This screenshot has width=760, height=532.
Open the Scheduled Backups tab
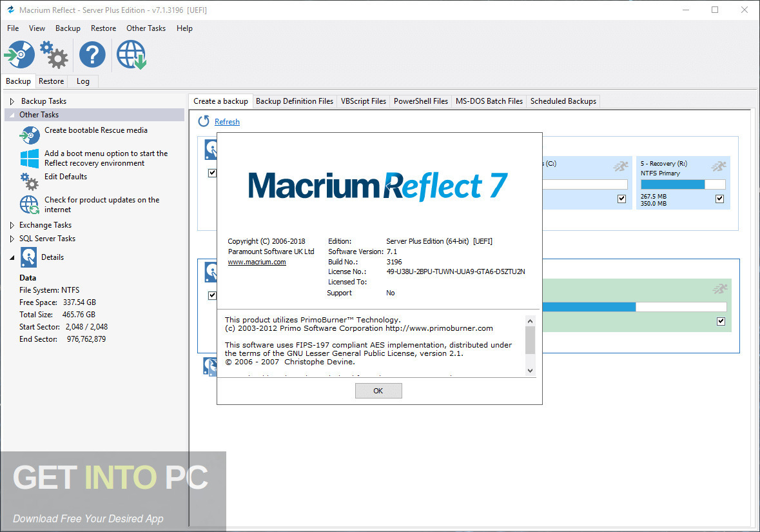point(563,101)
